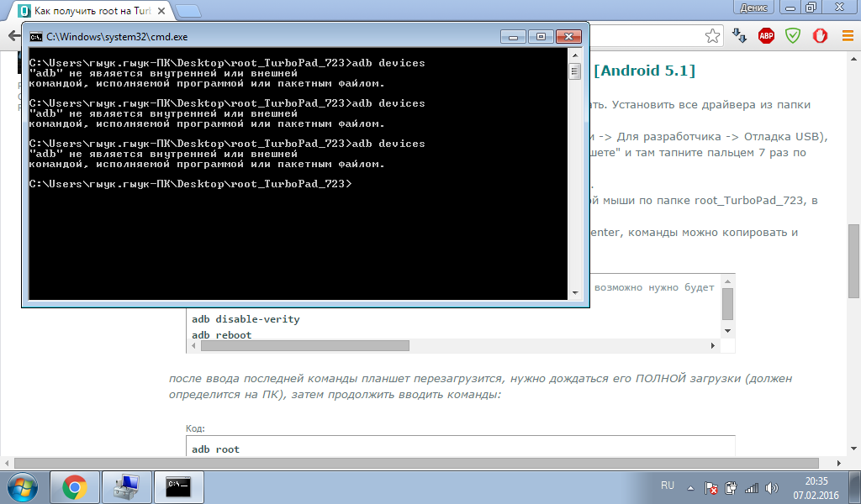Click the page horizontal scrollbar thumb
The width and height of the screenshot is (861, 504).
click(416, 463)
